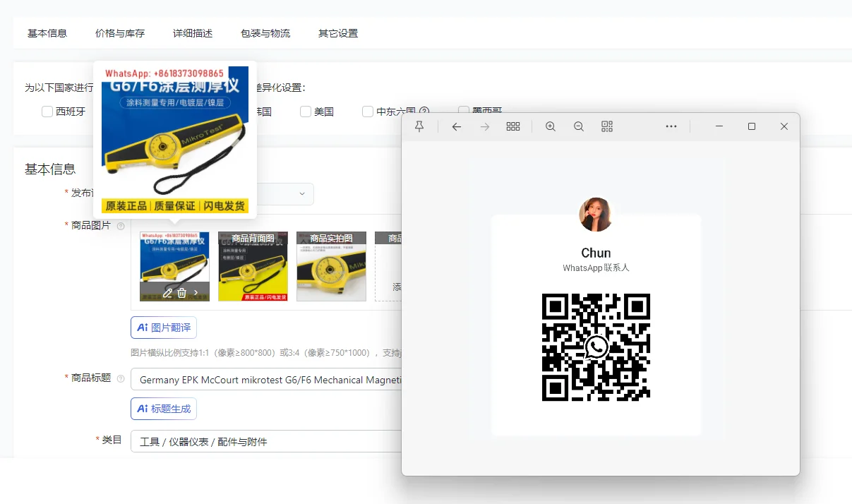Screen dimensions: 852x504
Task: Switch to the 价格与库存 tab
Action: [120, 33]
